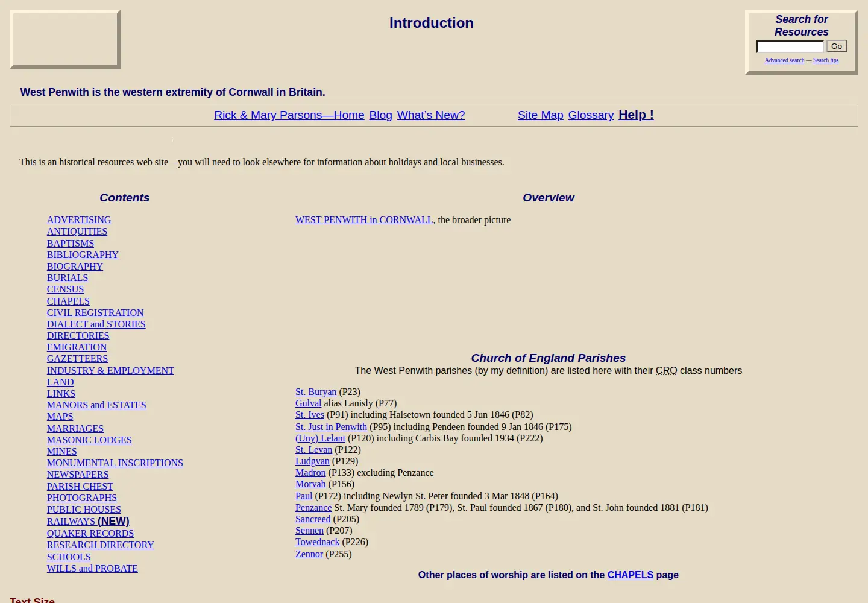Open the NEWSPAPERS link

(78, 475)
